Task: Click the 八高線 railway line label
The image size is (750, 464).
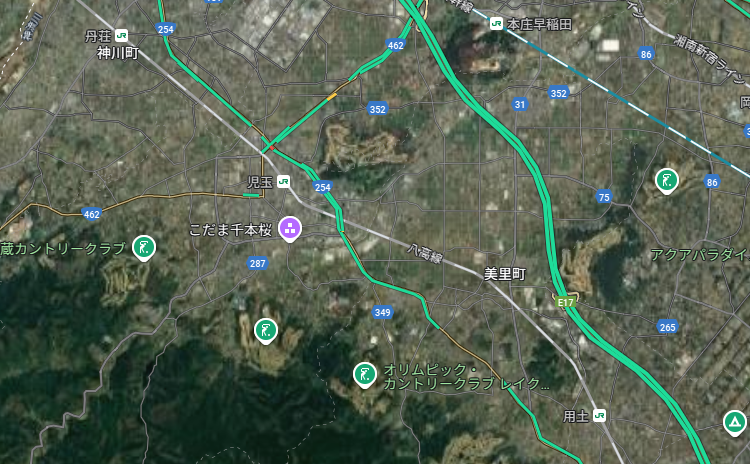Action: click(425, 253)
